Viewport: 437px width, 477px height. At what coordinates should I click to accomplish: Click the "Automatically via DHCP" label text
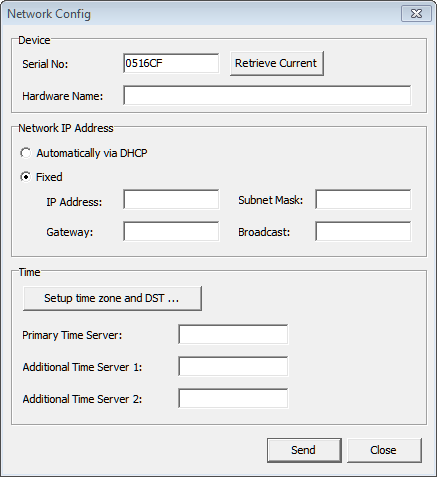coord(92,153)
